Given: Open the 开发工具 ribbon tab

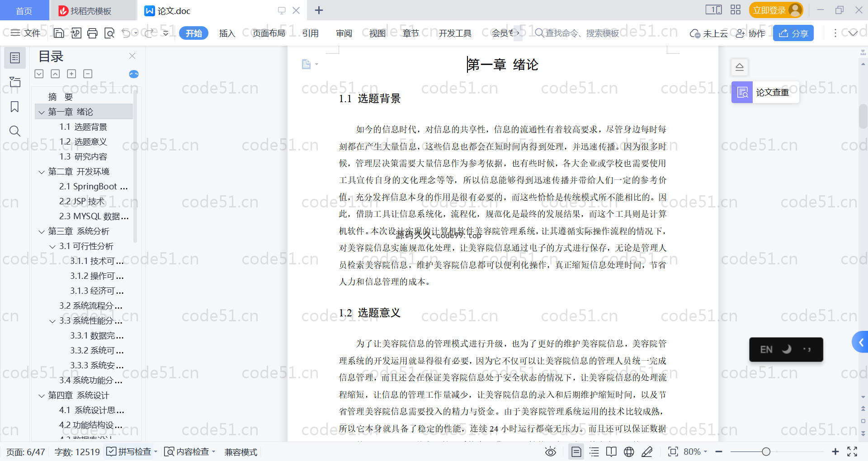Looking at the screenshot, I should pos(455,33).
